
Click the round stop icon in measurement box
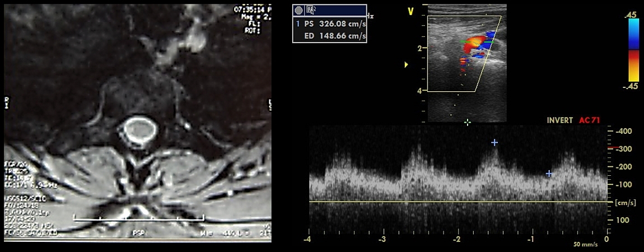298,11
